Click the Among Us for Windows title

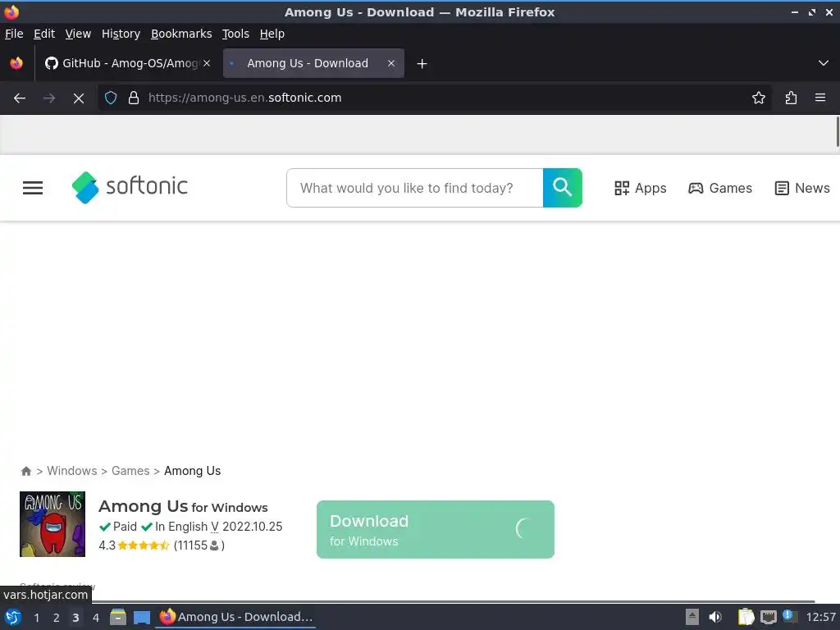tap(183, 506)
